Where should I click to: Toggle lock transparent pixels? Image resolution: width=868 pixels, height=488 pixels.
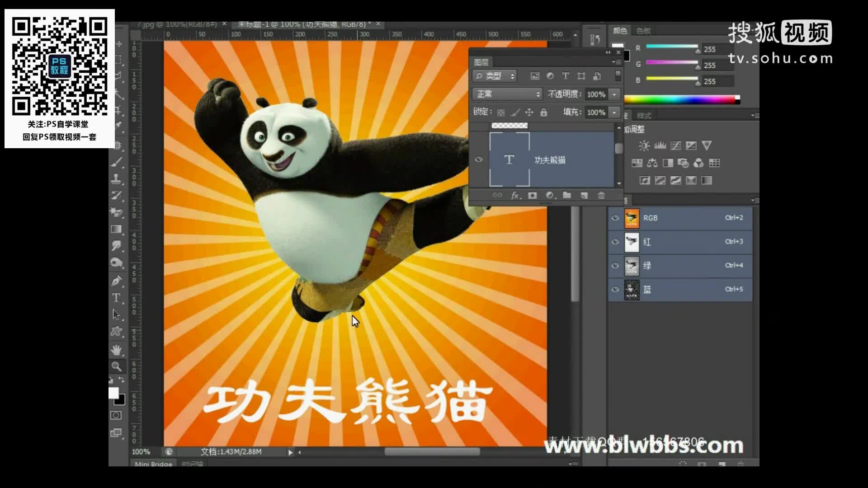point(501,113)
